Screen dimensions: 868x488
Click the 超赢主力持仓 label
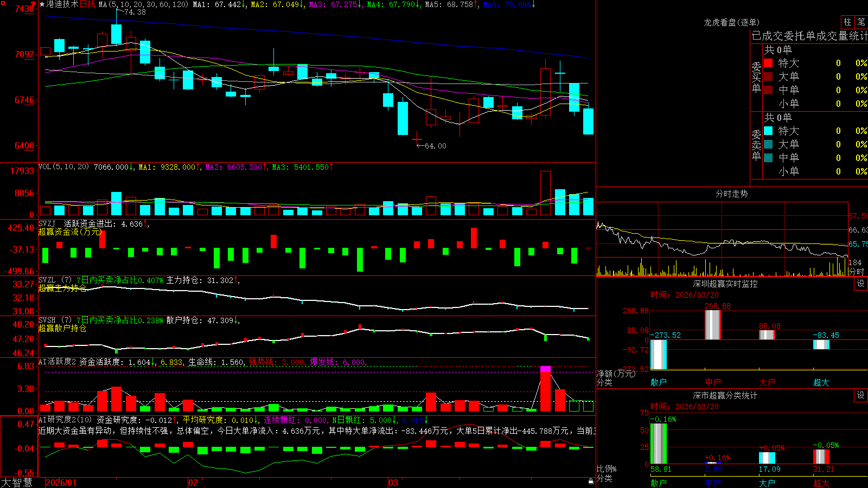tap(62, 288)
